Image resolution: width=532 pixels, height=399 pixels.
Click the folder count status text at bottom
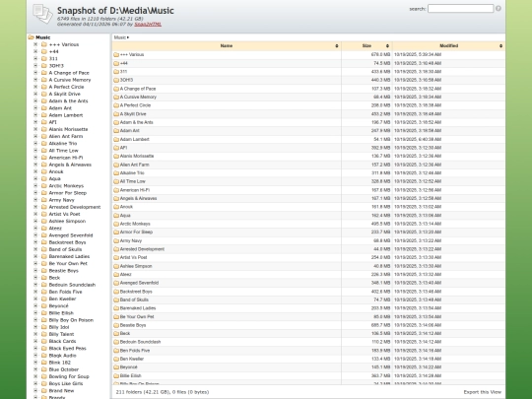163,392
